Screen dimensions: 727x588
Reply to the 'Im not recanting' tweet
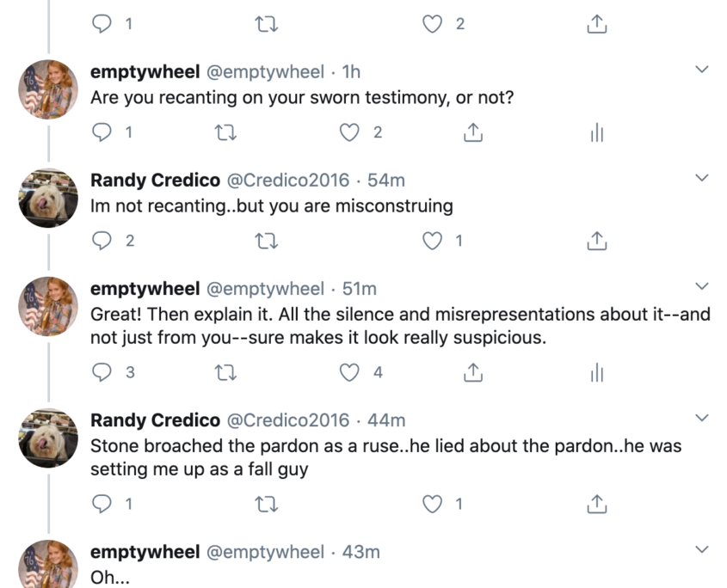click(x=102, y=241)
